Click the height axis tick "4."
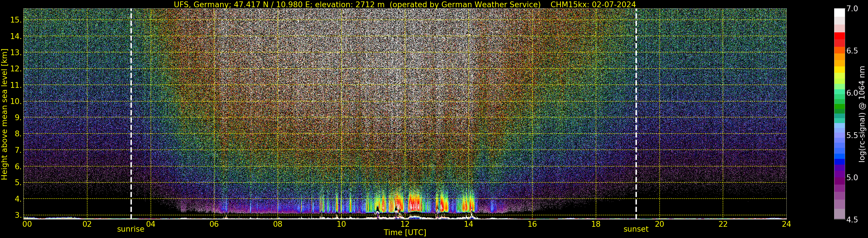 18,199
